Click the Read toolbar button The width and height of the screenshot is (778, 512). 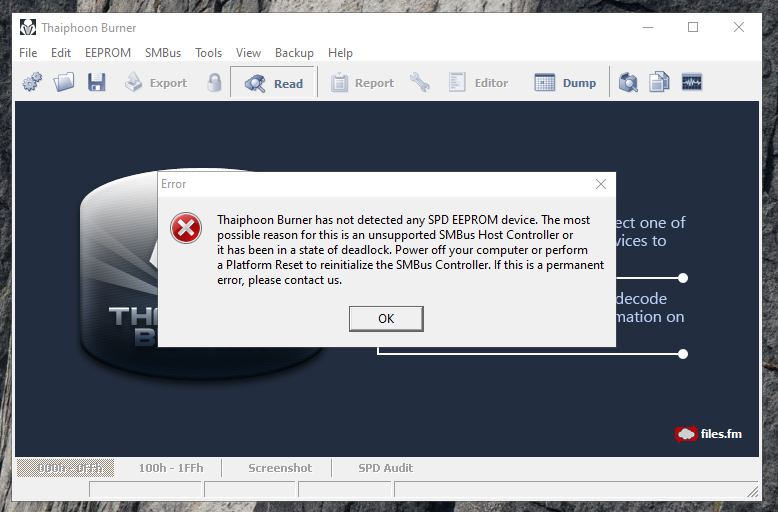(x=273, y=83)
